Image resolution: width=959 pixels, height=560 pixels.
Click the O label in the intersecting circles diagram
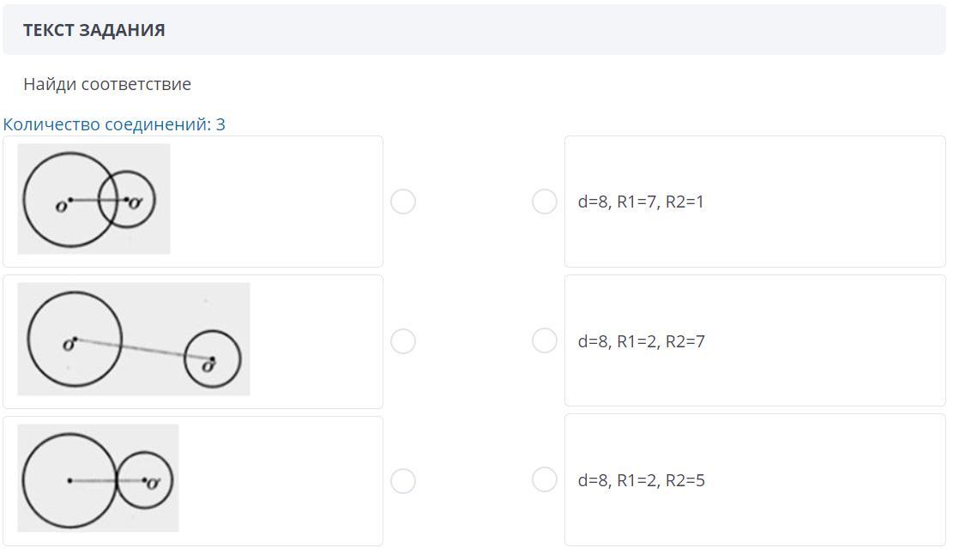[x=61, y=207]
